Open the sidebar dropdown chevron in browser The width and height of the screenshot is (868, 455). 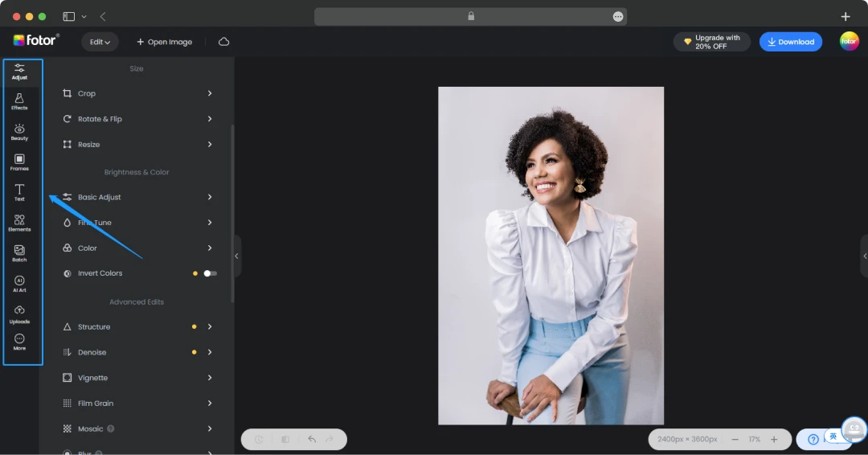click(x=84, y=17)
